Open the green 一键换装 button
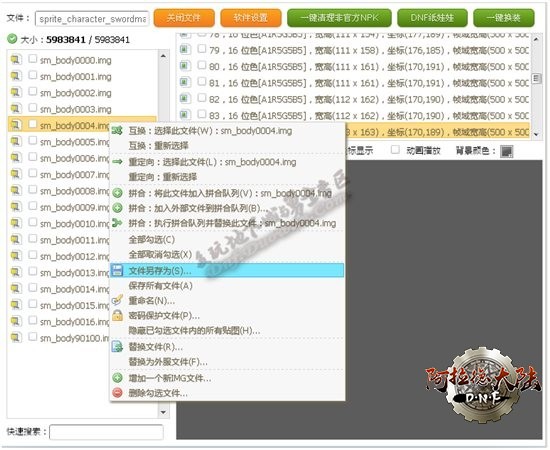 504,18
